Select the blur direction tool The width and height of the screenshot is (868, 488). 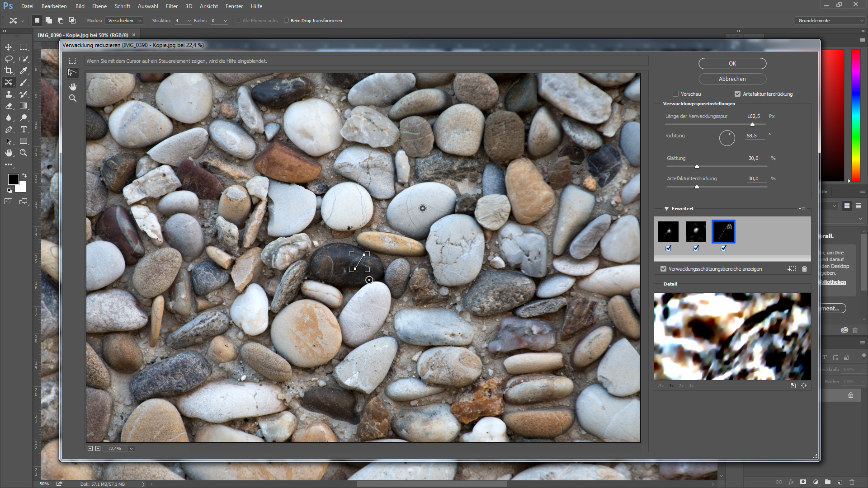tap(72, 73)
